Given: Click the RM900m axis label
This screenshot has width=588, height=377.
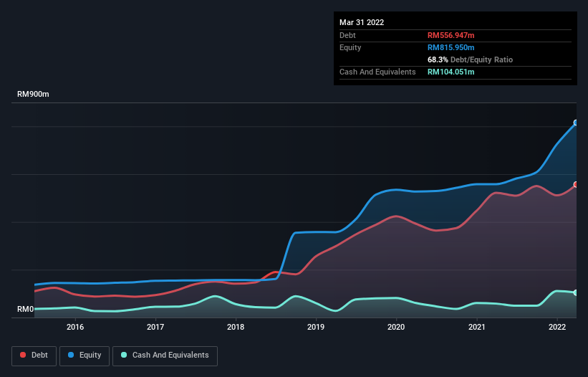Looking at the screenshot, I should click(x=33, y=94).
